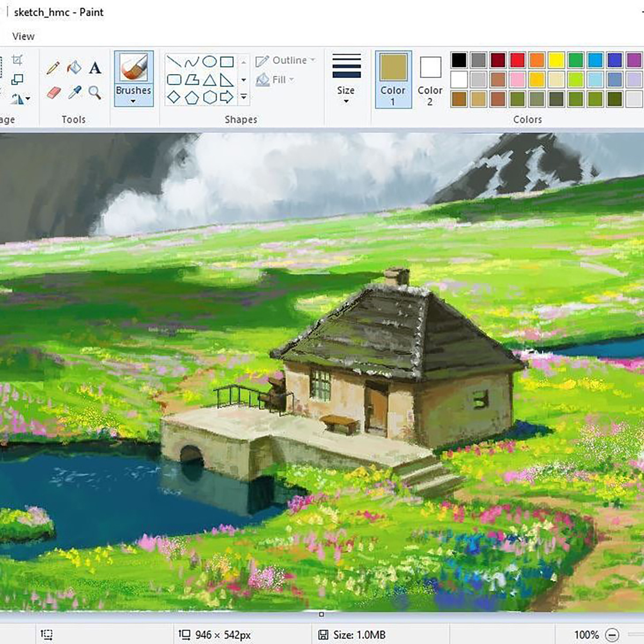Select the Fill with color bucket tool
The width and height of the screenshot is (644, 644).
[74, 67]
